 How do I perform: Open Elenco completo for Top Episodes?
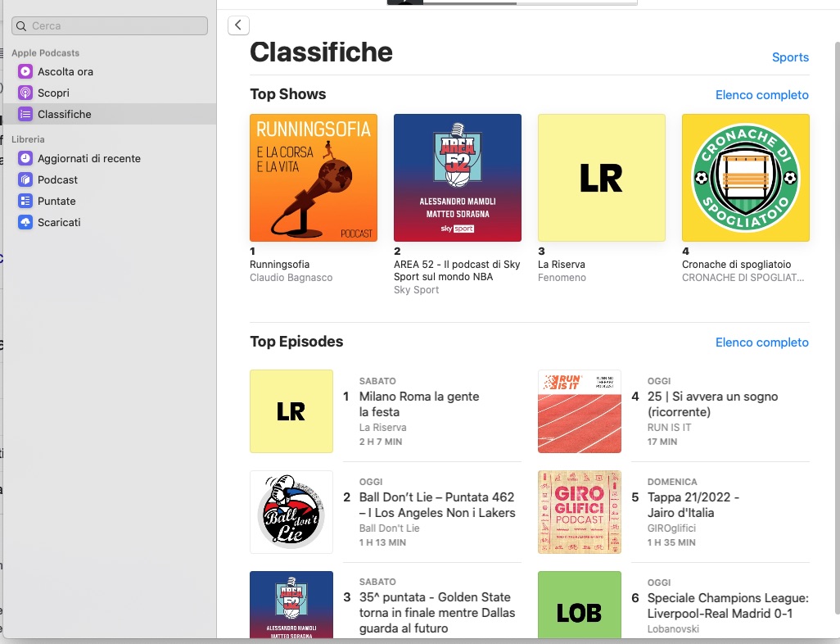(x=761, y=342)
